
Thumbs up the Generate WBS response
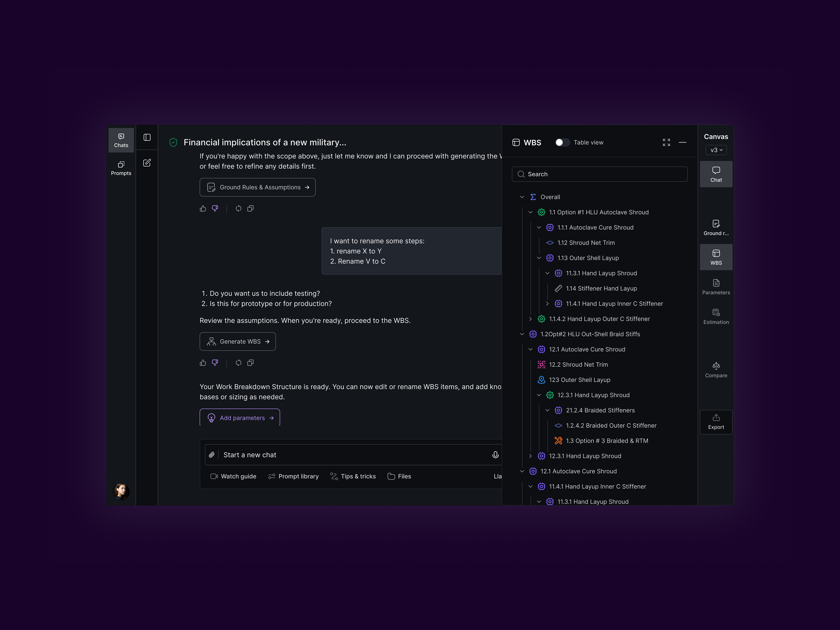(x=203, y=363)
